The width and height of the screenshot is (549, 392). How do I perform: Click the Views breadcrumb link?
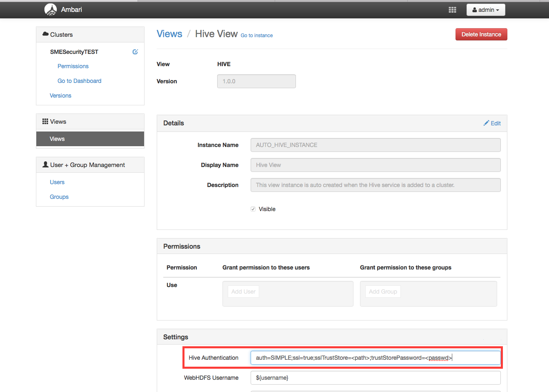point(169,34)
